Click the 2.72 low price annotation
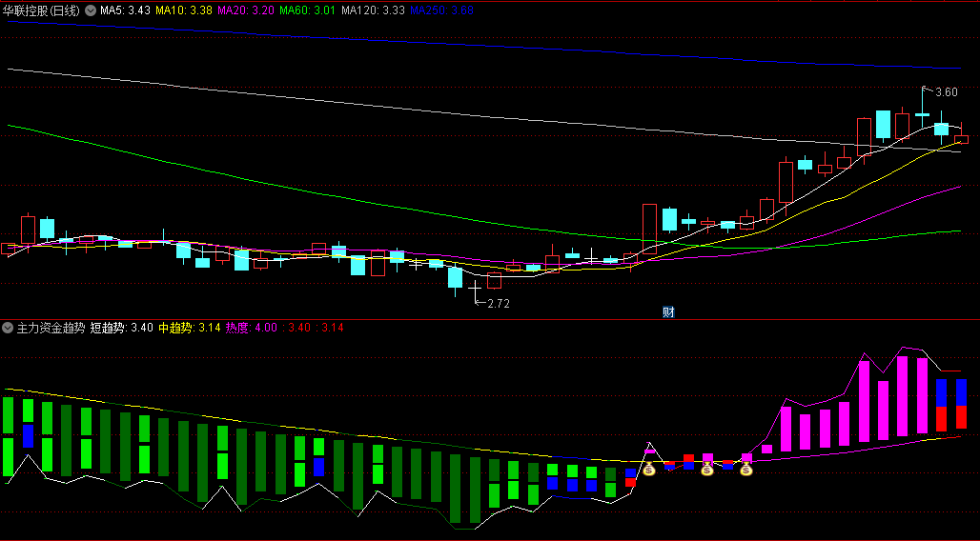 499,304
